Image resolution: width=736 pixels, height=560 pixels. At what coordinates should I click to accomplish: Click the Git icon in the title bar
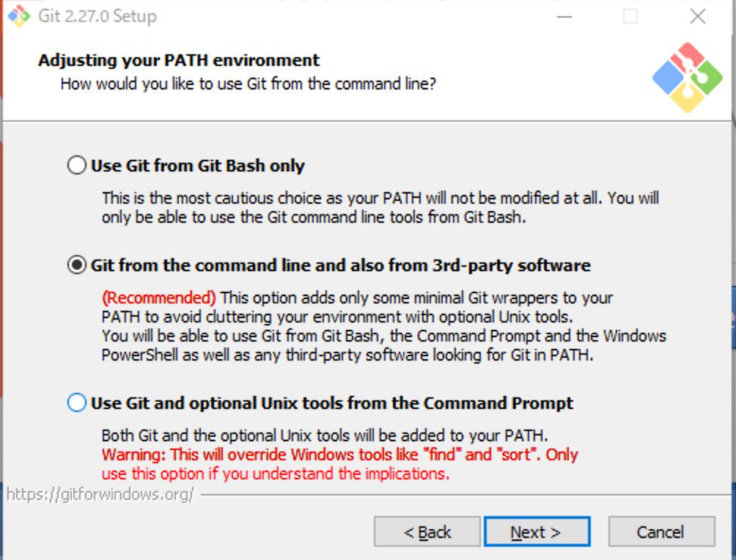tap(19, 16)
